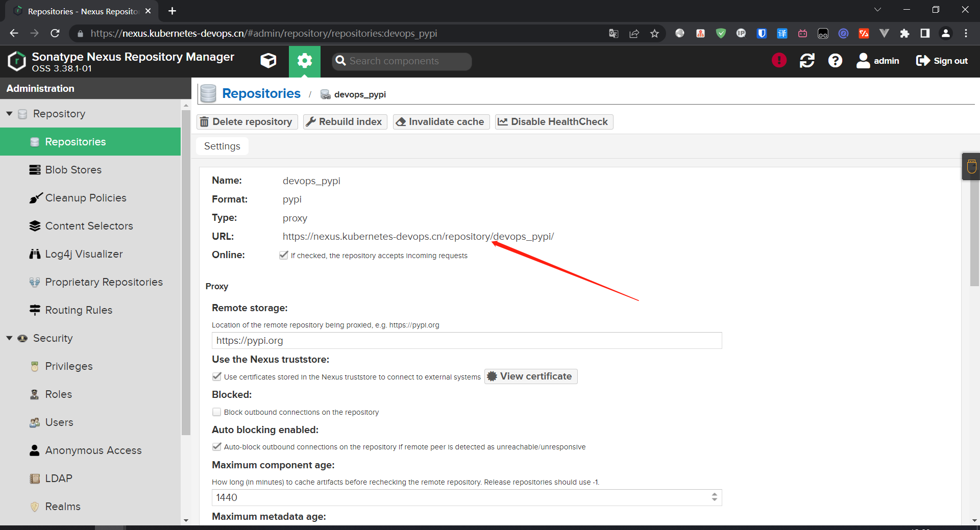This screenshot has height=530, width=980.
Task: Click the Delete repository button
Action: click(247, 122)
